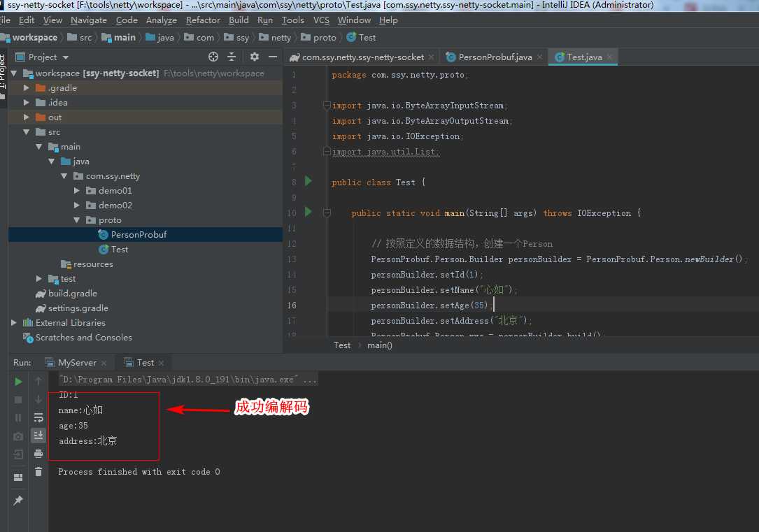Click the Down stack trace arrow
This screenshot has width=759, height=532.
(38, 399)
